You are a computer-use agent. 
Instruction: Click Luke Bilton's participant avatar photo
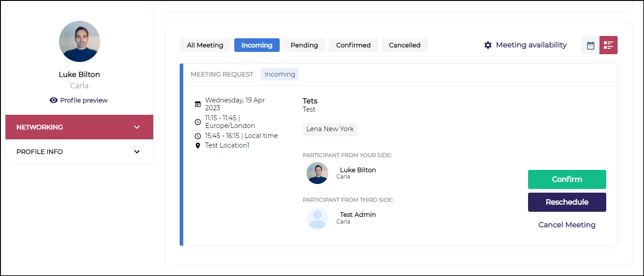point(317,173)
